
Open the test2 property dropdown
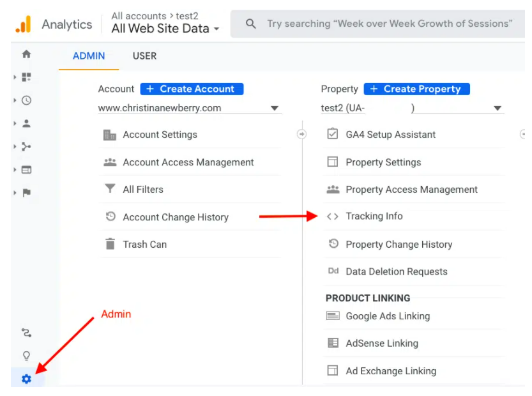click(x=411, y=108)
